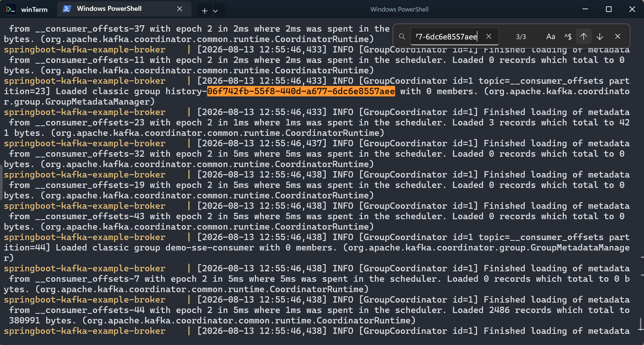Image resolution: width=644 pixels, height=345 pixels.
Task: Go to previous search match
Action: 584,36
